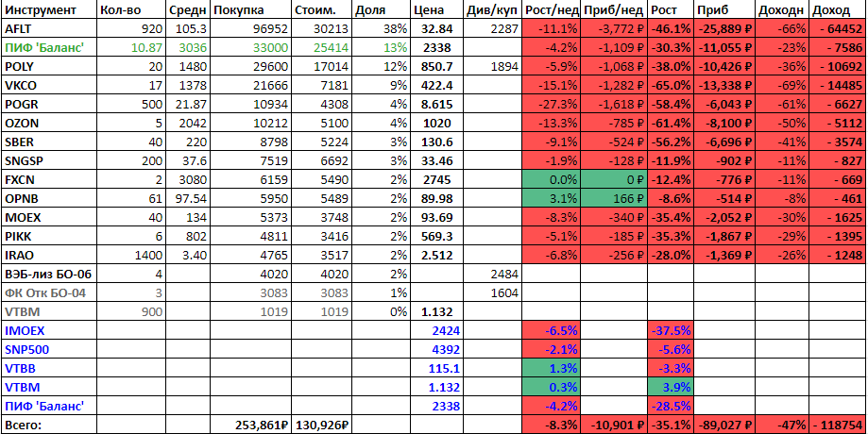Click the Приб/нед column header
This screenshot has width=868, height=434.
(615, 10)
